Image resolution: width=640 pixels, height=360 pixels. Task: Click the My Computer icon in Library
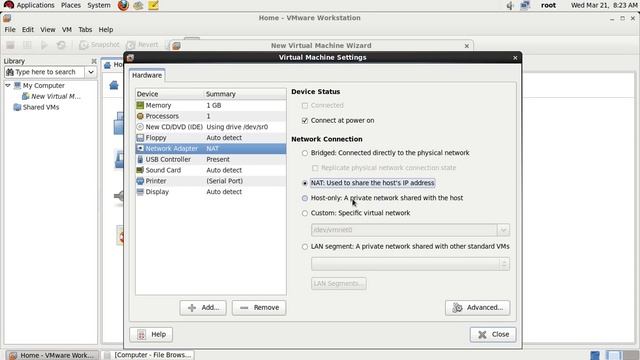point(17,86)
